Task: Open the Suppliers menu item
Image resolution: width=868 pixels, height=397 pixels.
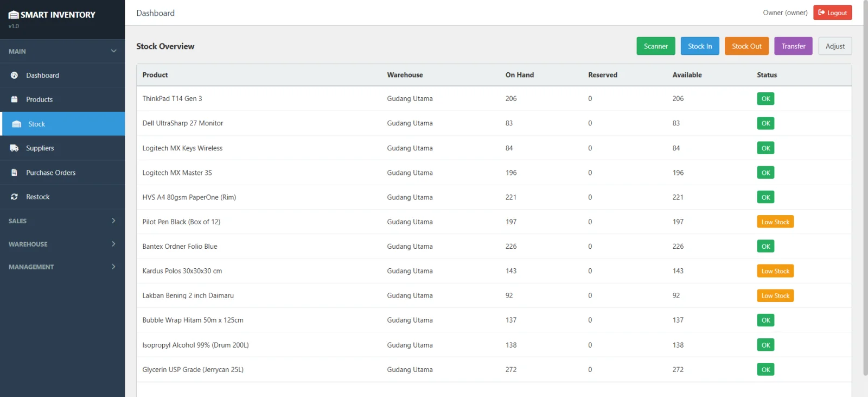Action: (x=40, y=148)
